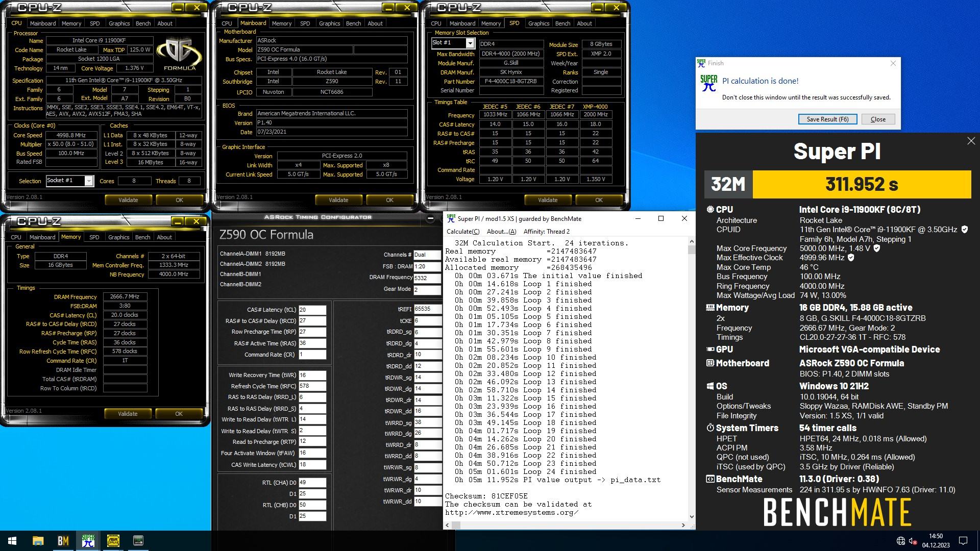This screenshot has height=551, width=980.
Task: Open File Explorer from taskbar
Action: point(38,541)
